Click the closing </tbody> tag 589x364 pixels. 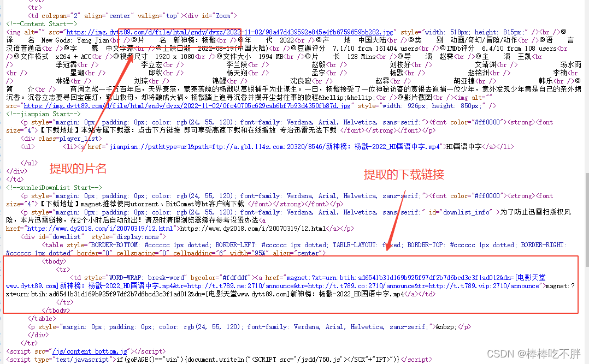coord(56,311)
